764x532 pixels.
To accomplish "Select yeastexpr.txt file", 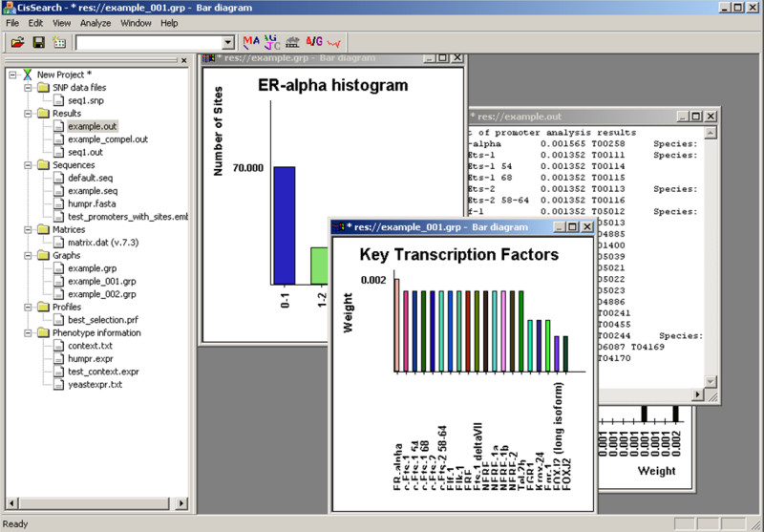I will (x=95, y=384).
